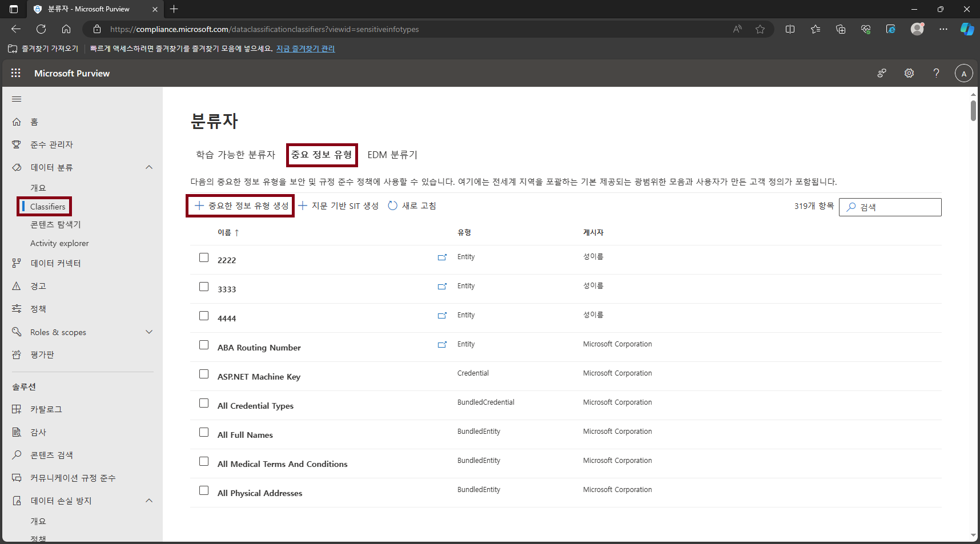Expand the Roles & scopes section
The width and height of the screenshot is (980, 544).
(x=149, y=332)
